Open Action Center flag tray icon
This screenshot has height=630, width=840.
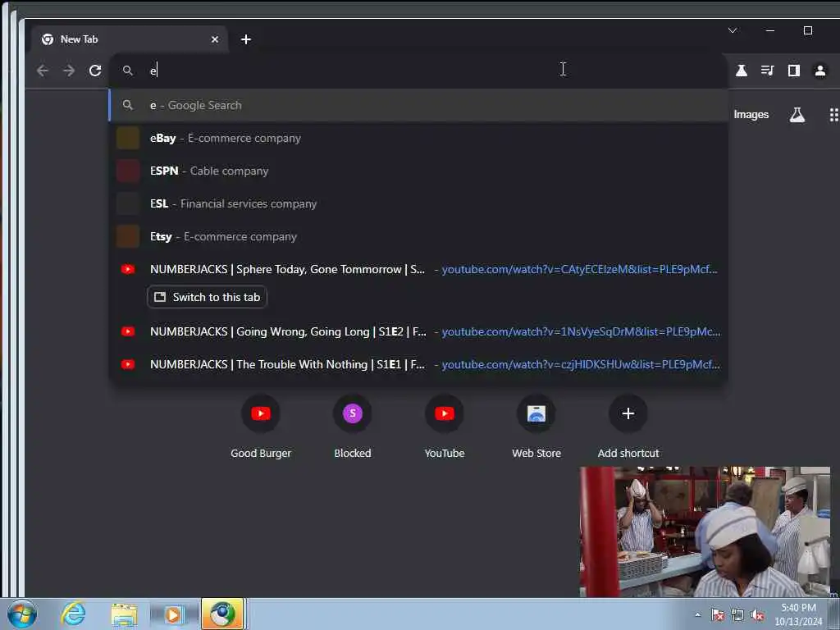[717, 614]
